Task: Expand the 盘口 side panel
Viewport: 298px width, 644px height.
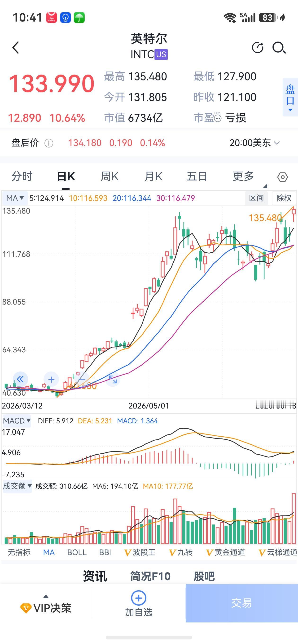Action: (x=290, y=97)
